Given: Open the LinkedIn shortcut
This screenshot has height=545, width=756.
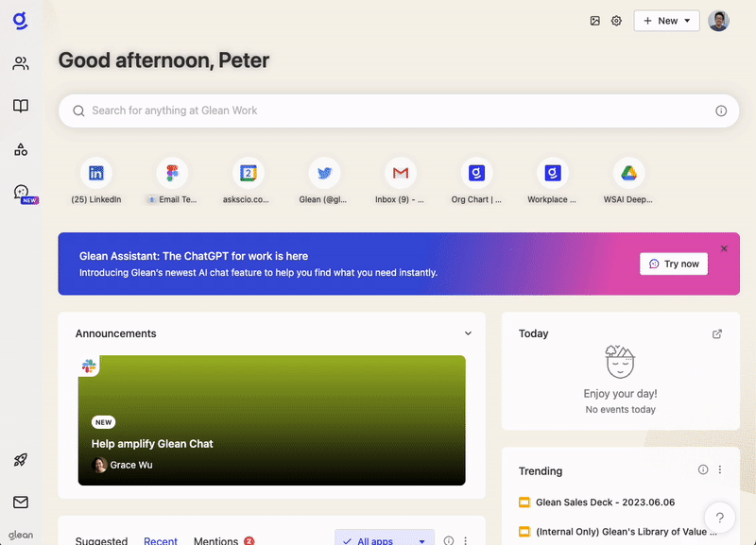Looking at the screenshot, I should tap(96, 180).
